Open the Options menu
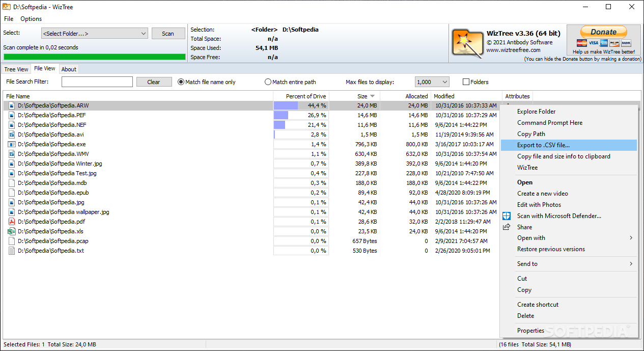 (31, 19)
